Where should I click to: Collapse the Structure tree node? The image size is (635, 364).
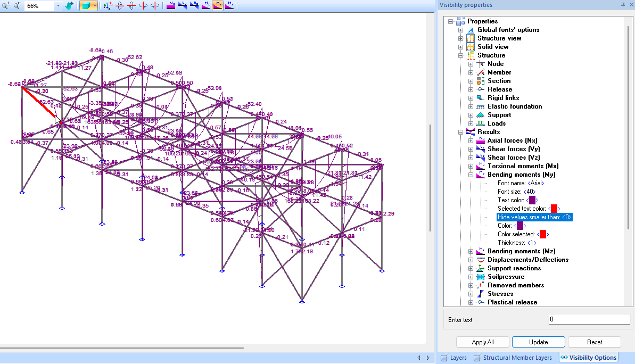pyautogui.click(x=460, y=55)
